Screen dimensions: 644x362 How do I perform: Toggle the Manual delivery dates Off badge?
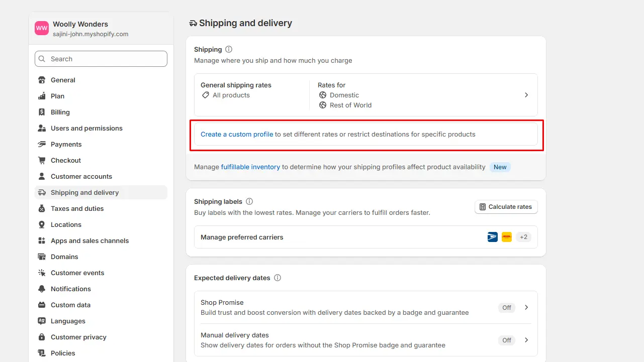click(507, 340)
